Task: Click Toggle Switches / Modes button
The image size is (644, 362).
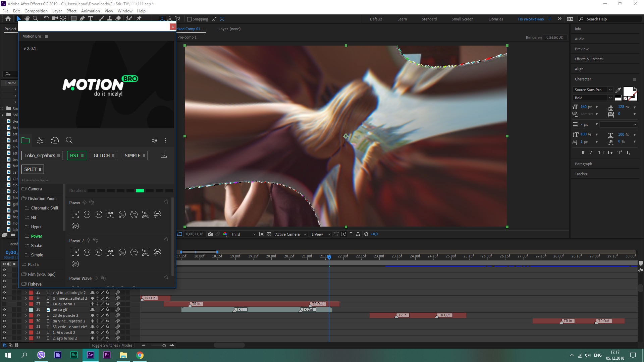Action: (112, 345)
